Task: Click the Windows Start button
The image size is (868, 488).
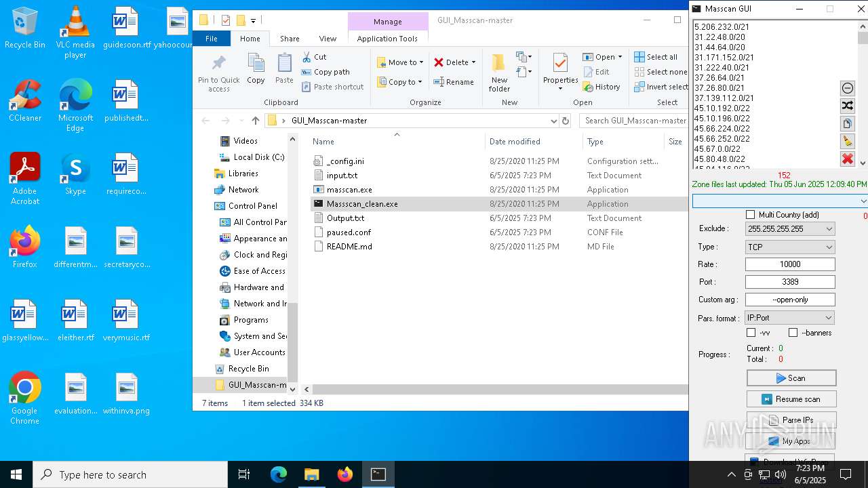Action: coord(16,474)
